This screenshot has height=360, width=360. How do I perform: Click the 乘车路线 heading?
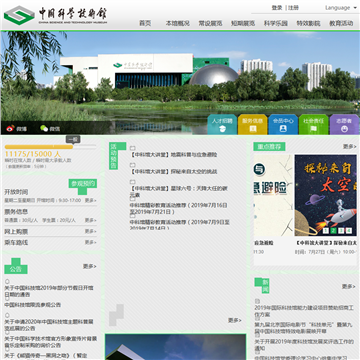[x=16, y=242]
